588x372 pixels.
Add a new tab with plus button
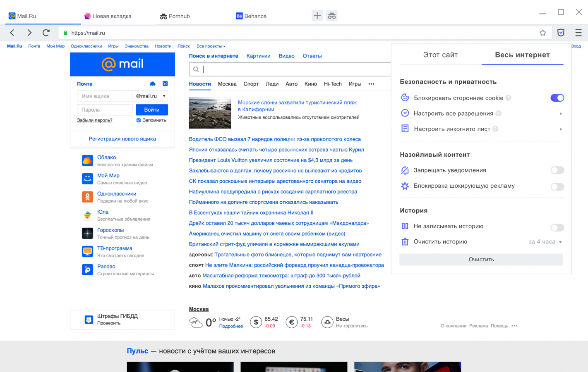click(x=317, y=16)
